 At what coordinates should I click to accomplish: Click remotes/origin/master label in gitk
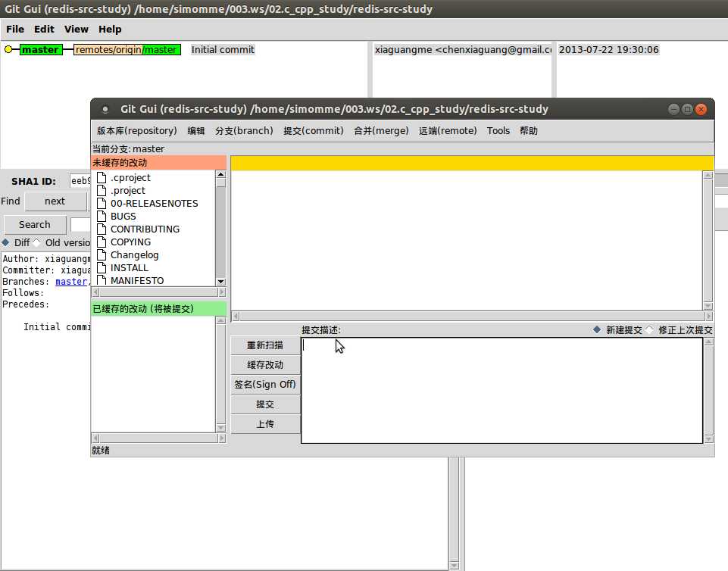(127, 50)
